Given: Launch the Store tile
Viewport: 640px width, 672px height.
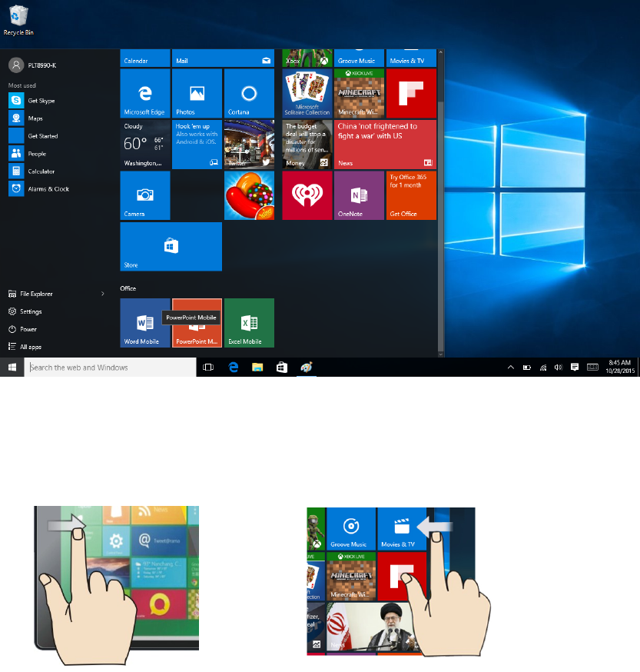Looking at the screenshot, I should [x=171, y=247].
